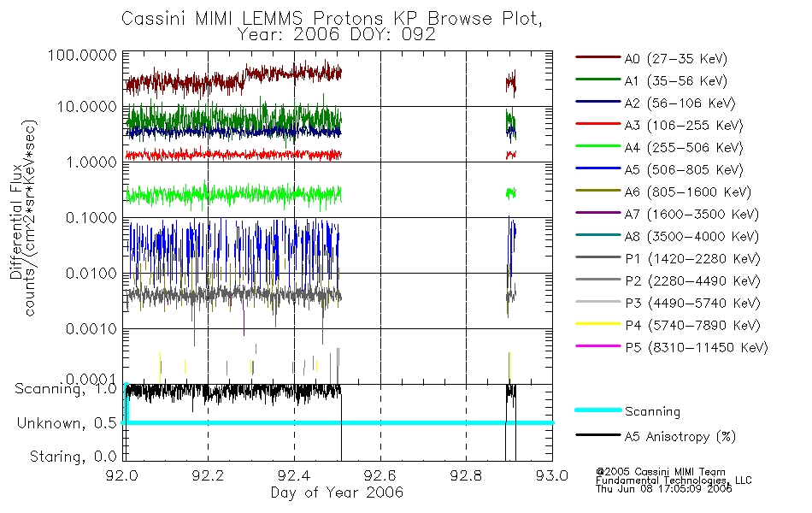This screenshot has width=812, height=513.
Task: Click the P3 (4490-5740 KeV) legend label
Action: [x=692, y=304]
